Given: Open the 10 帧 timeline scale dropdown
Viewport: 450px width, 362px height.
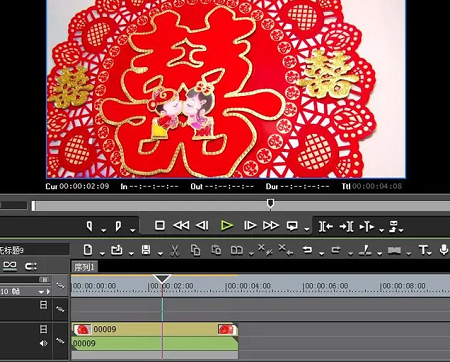Looking at the screenshot, I should 41,292.
